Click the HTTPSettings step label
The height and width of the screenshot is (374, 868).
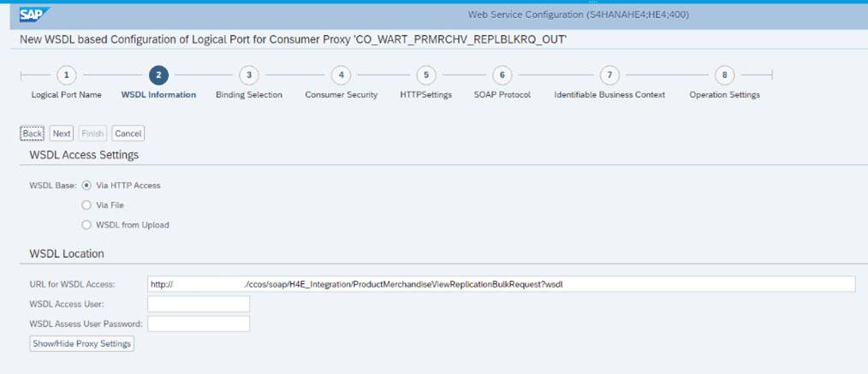point(426,95)
